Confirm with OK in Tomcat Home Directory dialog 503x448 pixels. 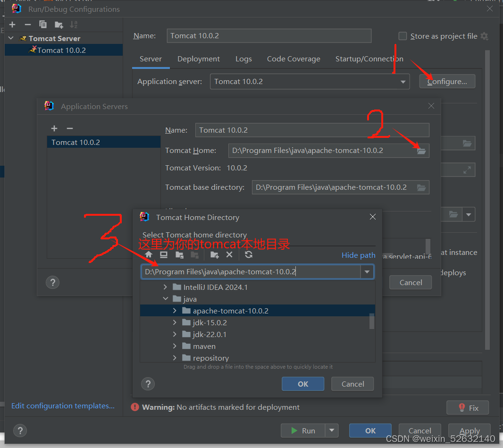tap(303, 384)
